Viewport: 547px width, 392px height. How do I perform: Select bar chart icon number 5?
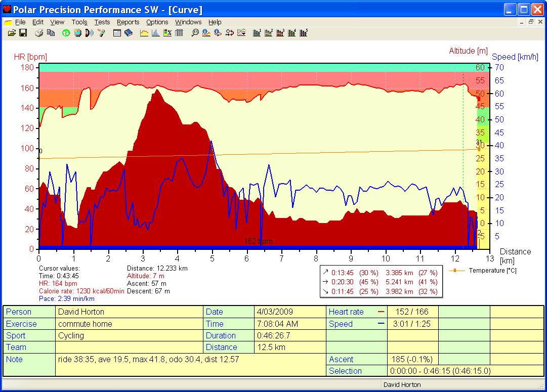304,33
